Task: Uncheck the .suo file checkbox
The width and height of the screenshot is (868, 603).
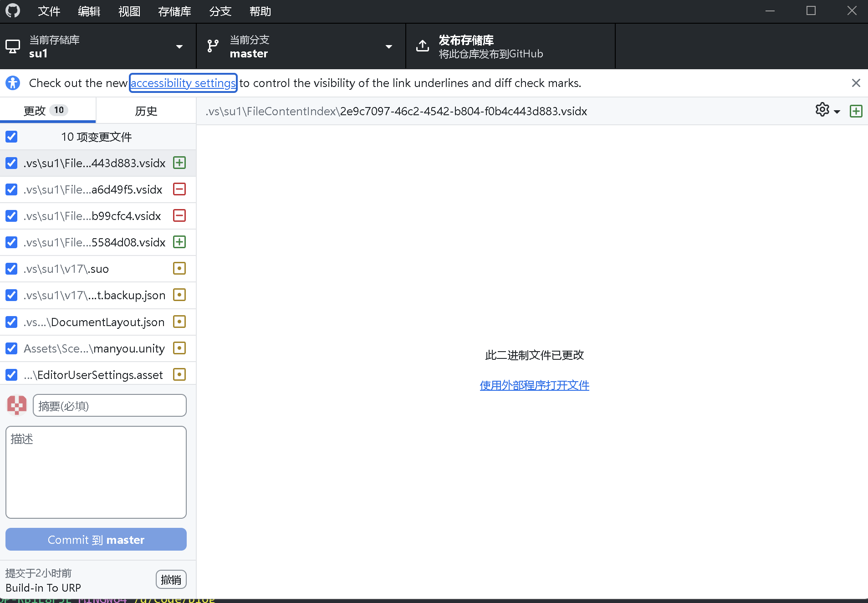Action: [x=11, y=269]
